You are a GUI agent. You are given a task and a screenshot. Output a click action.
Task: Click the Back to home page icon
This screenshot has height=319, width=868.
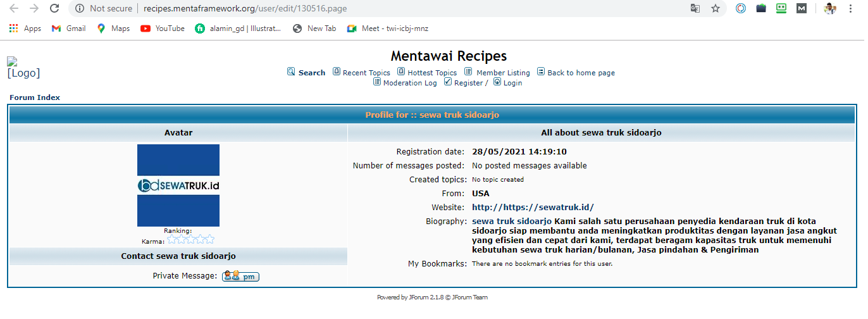(x=541, y=72)
